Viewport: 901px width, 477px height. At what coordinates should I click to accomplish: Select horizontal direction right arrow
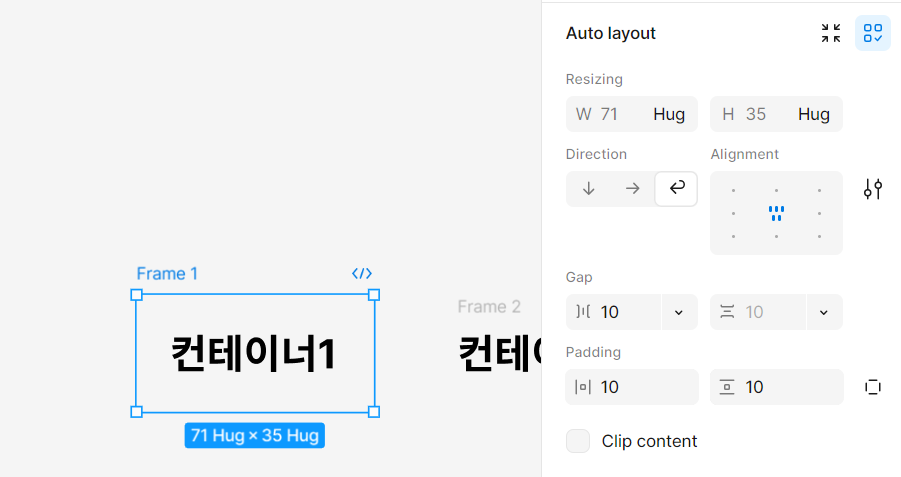click(633, 189)
